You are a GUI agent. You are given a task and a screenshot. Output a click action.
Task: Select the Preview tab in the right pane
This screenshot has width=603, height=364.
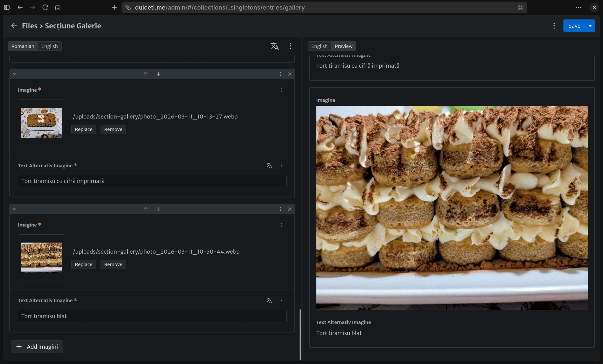pos(343,46)
